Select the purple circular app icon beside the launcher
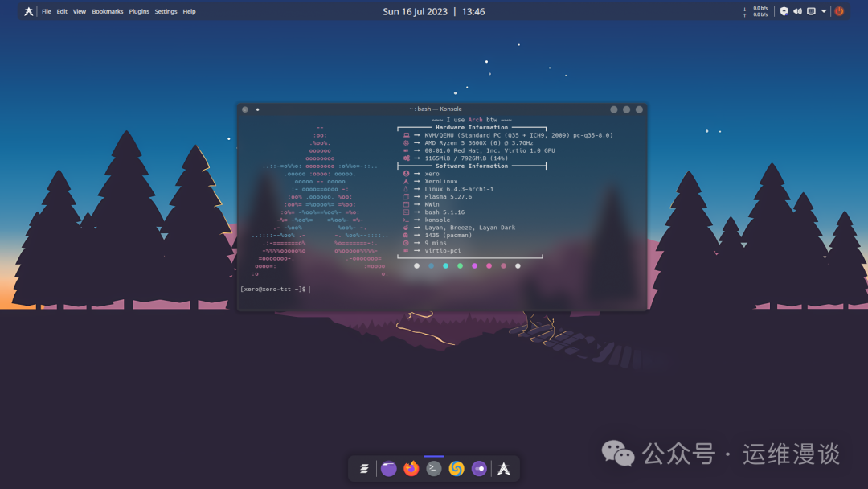The height and width of the screenshot is (489, 868). point(388,468)
